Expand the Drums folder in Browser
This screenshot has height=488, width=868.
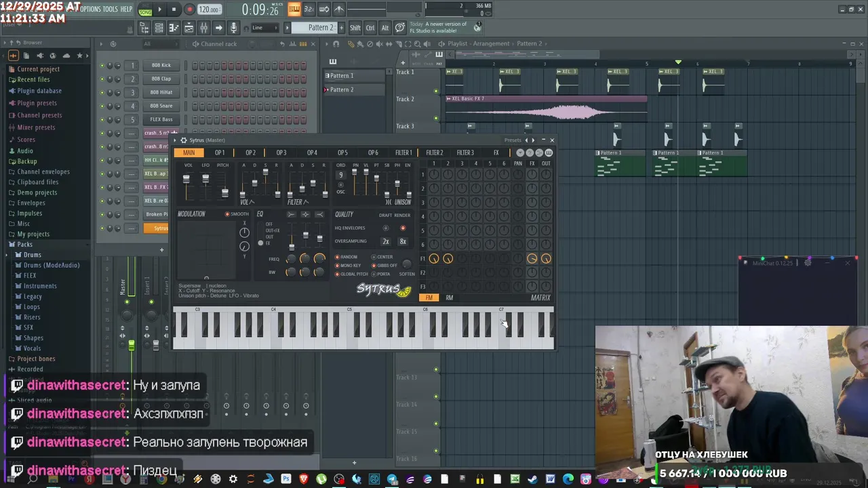32,255
